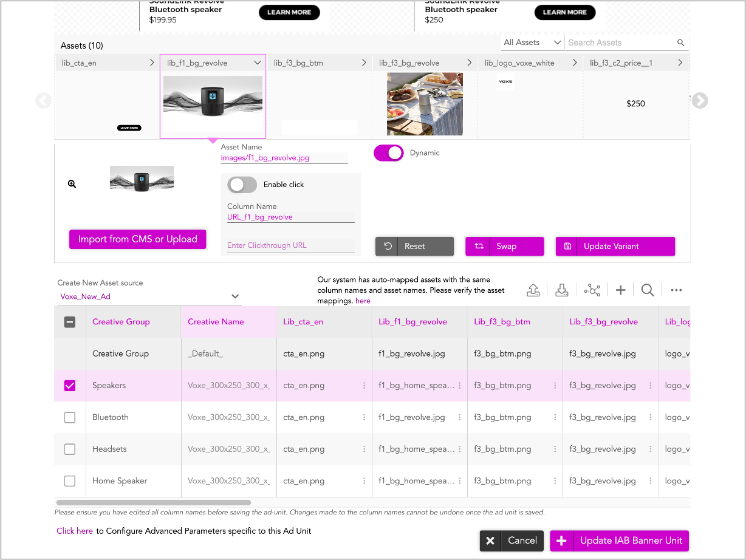This screenshot has height=560, width=746.
Task: Turn on the Enable click switch
Action: pos(242,185)
